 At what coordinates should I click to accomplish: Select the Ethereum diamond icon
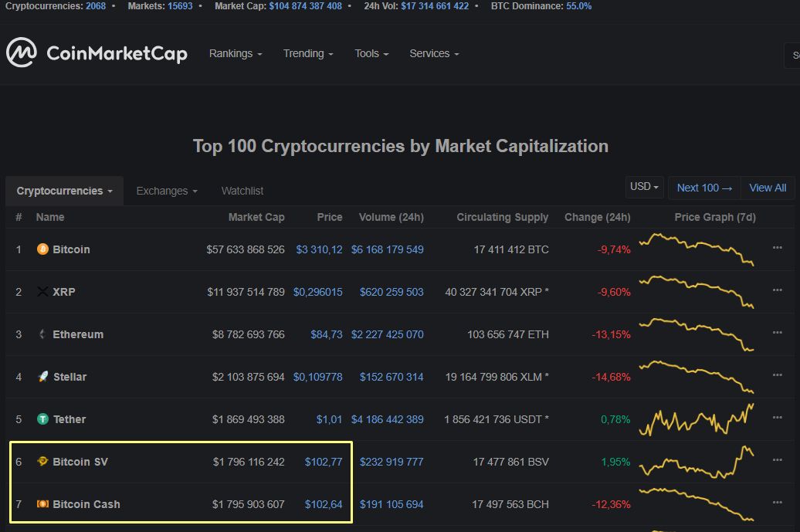pos(42,334)
